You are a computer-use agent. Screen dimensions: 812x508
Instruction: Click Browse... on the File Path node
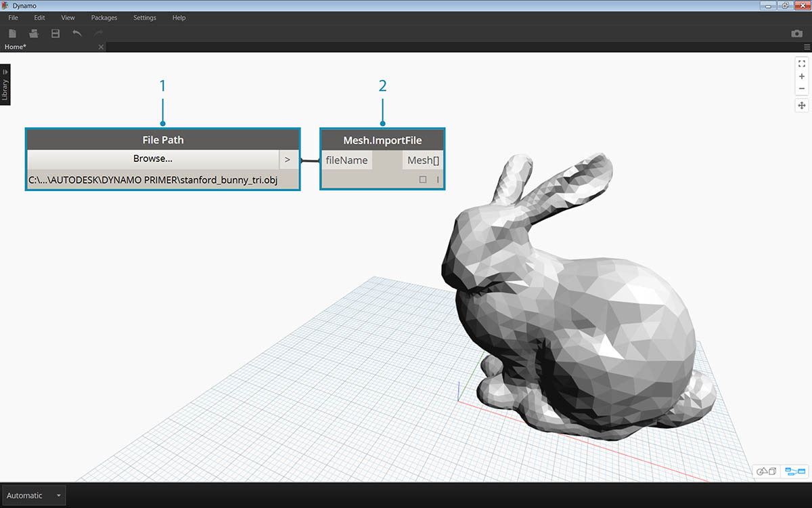pyautogui.click(x=153, y=158)
